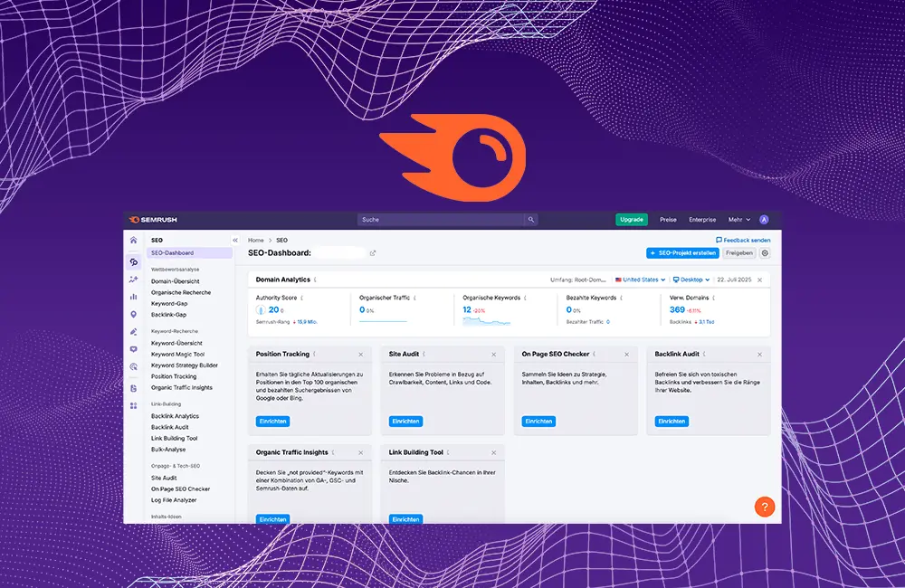Open Domain-Übersicht in sidebar
This screenshot has height=588, width=905.
[x=176, y=281]
